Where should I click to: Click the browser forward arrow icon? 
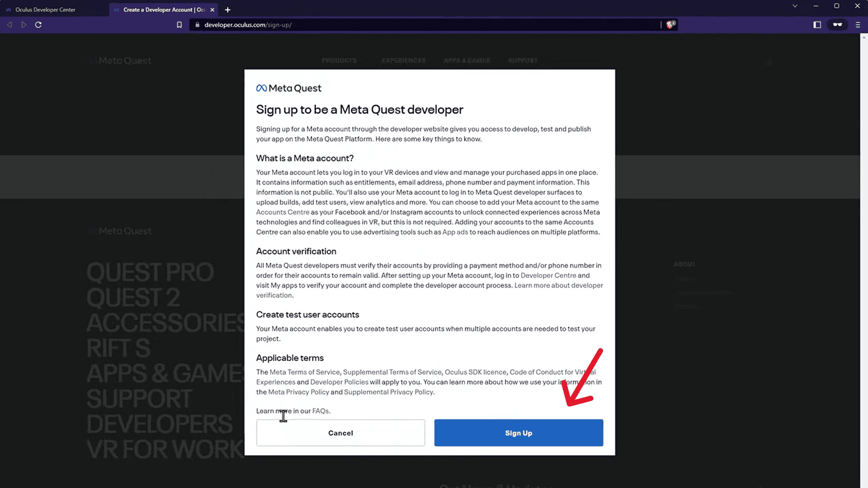[x=24, y=25]
